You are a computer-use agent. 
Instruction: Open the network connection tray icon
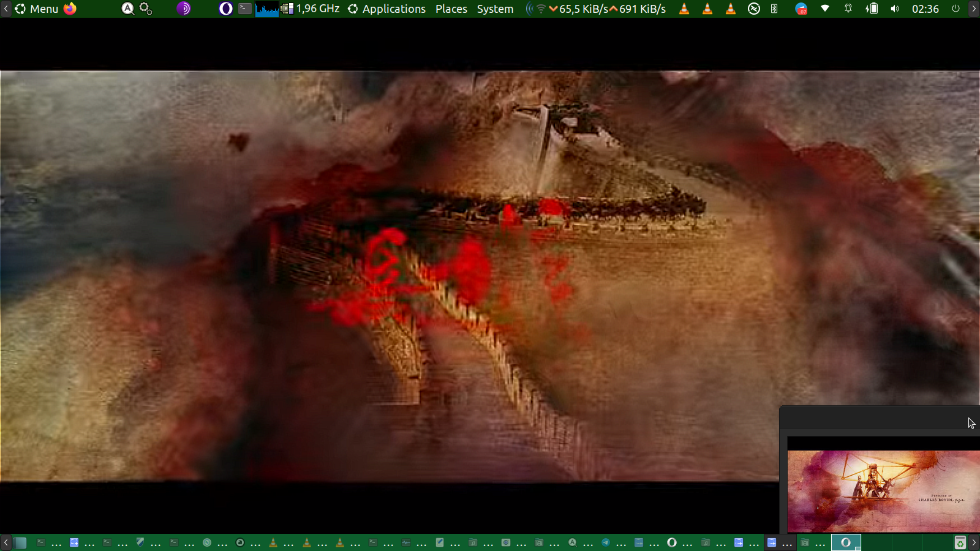coord(825,9)
